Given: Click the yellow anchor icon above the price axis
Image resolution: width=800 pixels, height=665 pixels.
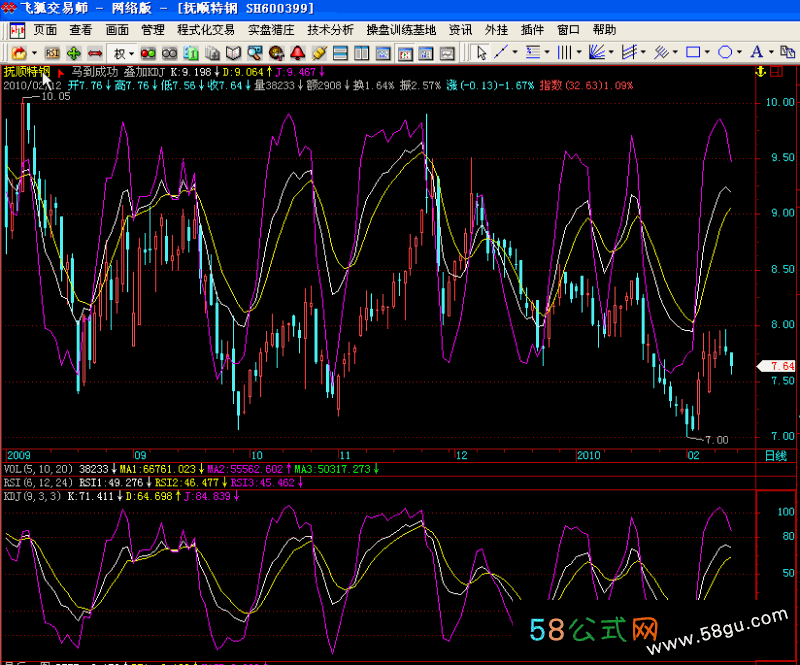Looking at the screenshot, I should [761, 72].
